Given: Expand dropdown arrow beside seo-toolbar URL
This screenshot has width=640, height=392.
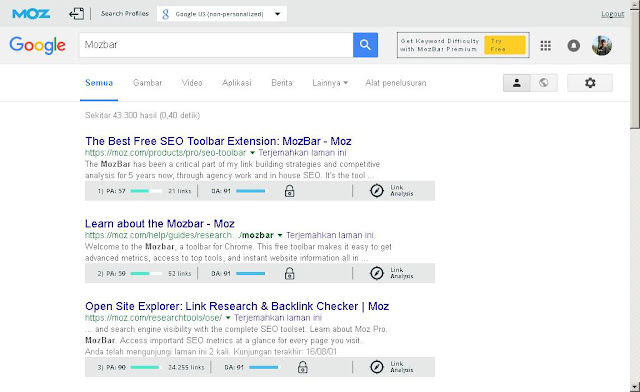Looking at the screenshot, I should click(252, 153).
